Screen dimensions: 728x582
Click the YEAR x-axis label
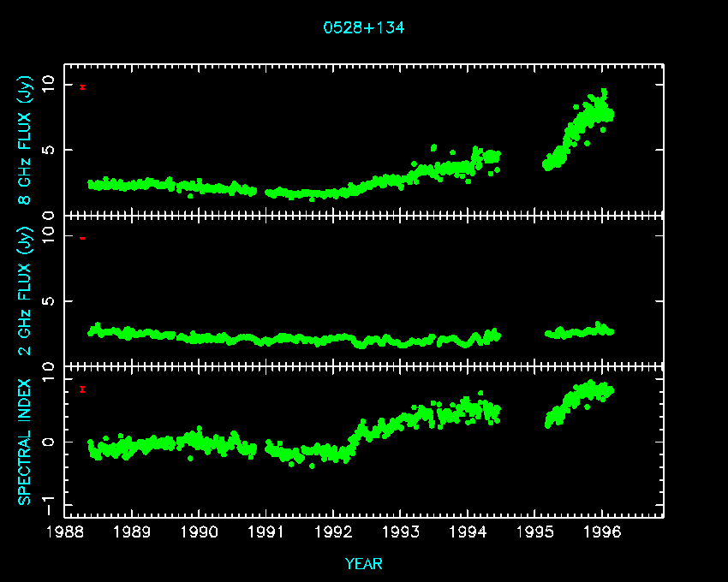click(x=363, y=564)
